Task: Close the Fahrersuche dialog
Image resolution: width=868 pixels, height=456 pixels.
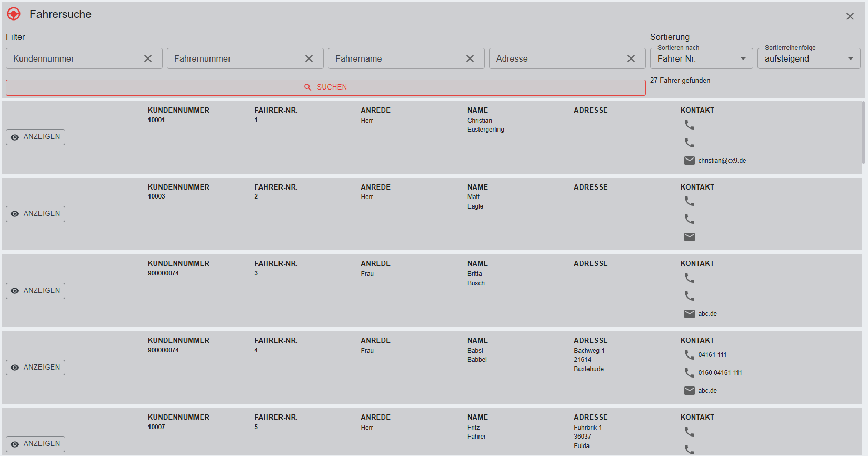Action: point(850,16)
